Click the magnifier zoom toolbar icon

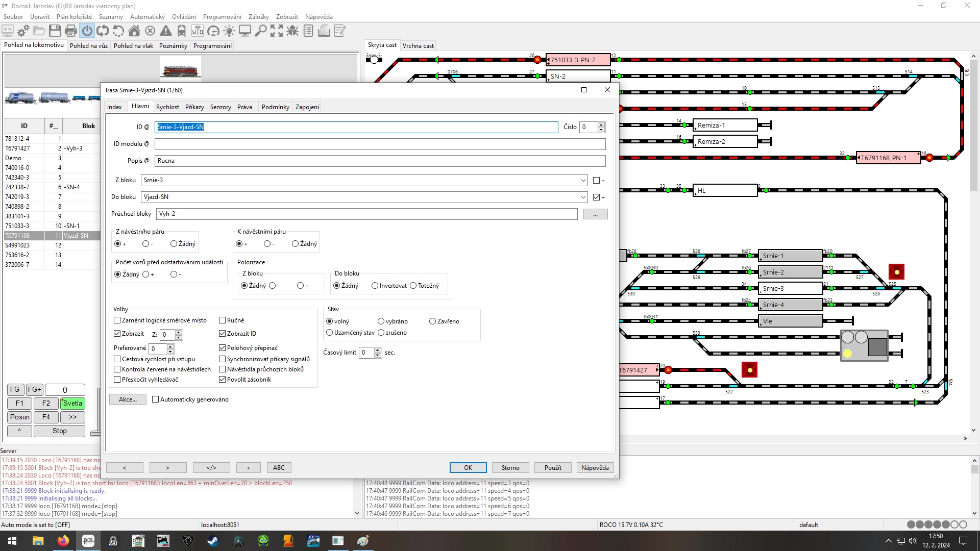pos(261,31)
